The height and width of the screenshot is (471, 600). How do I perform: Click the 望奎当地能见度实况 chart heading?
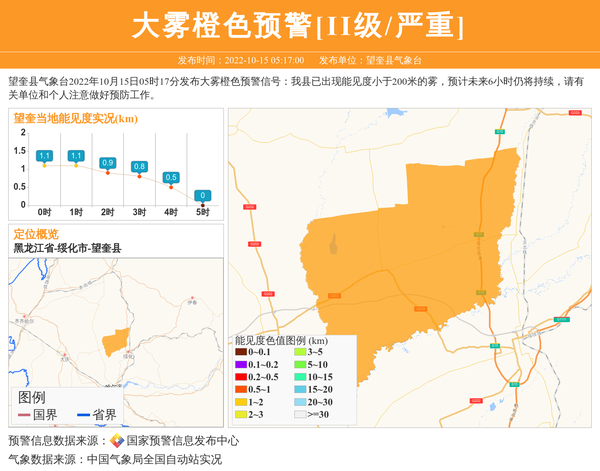click(76, 118)
